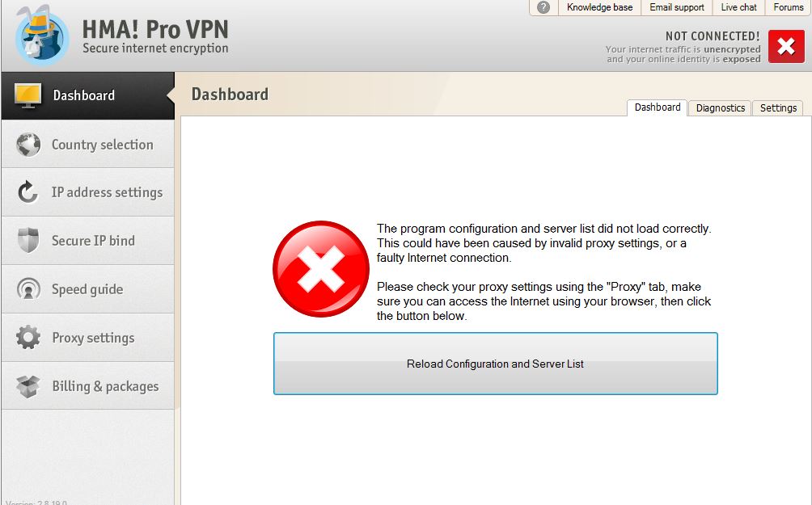This screenshot has width=812, height=505.
Task: Click the shield icon for Secure IP bind
Action: coord(28,240)
